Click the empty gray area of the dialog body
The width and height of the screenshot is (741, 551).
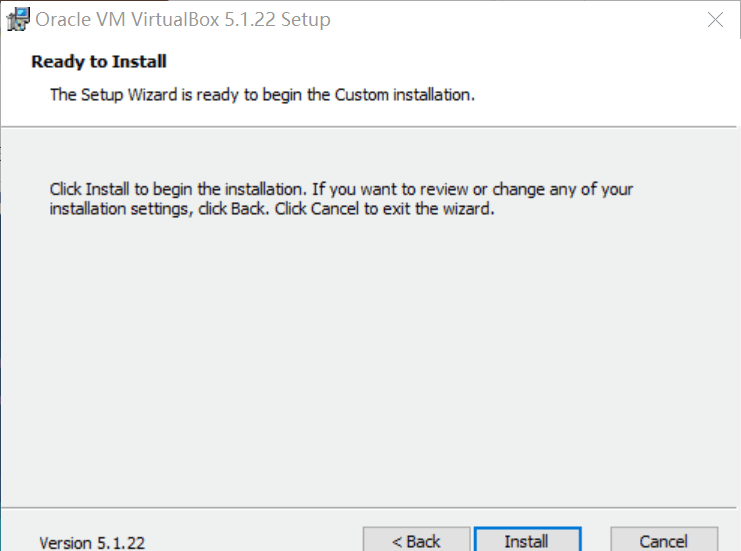point(370,370)
